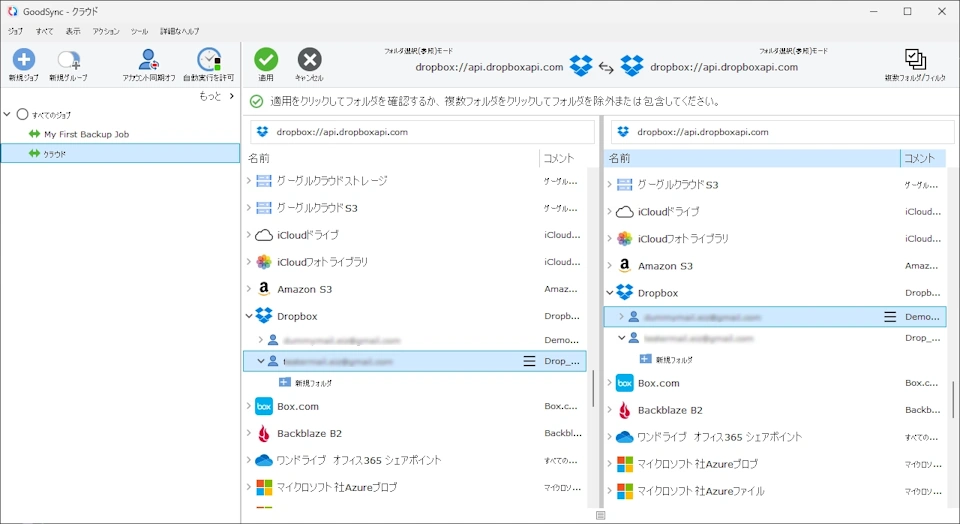Collapse Dropbox node in left pane
960x524 pixels.
(x=249, y=316)
